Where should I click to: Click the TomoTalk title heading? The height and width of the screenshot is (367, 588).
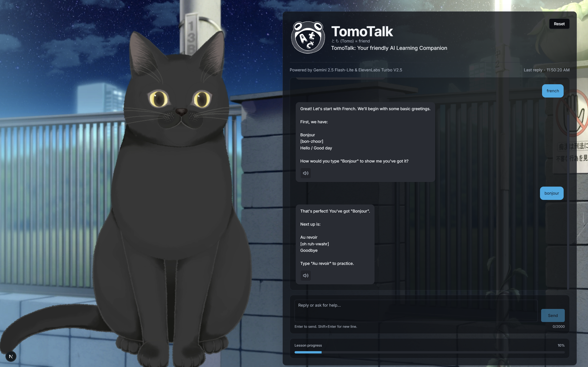pos(362,31)
